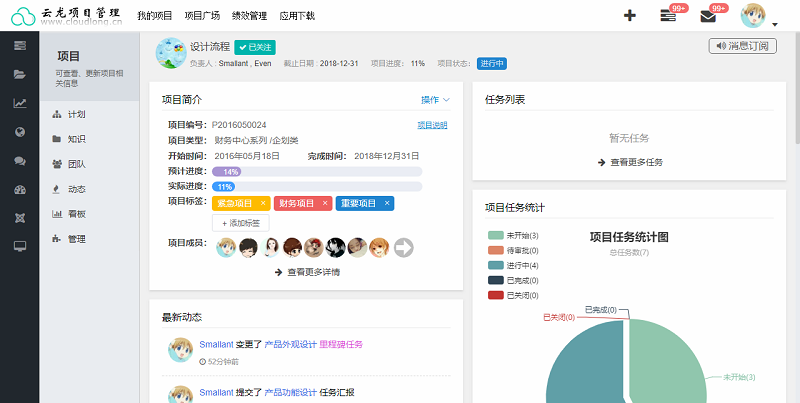Click the 添加标签 button
The width and height of the screenshot is (800, 403).
click(241, 223)
